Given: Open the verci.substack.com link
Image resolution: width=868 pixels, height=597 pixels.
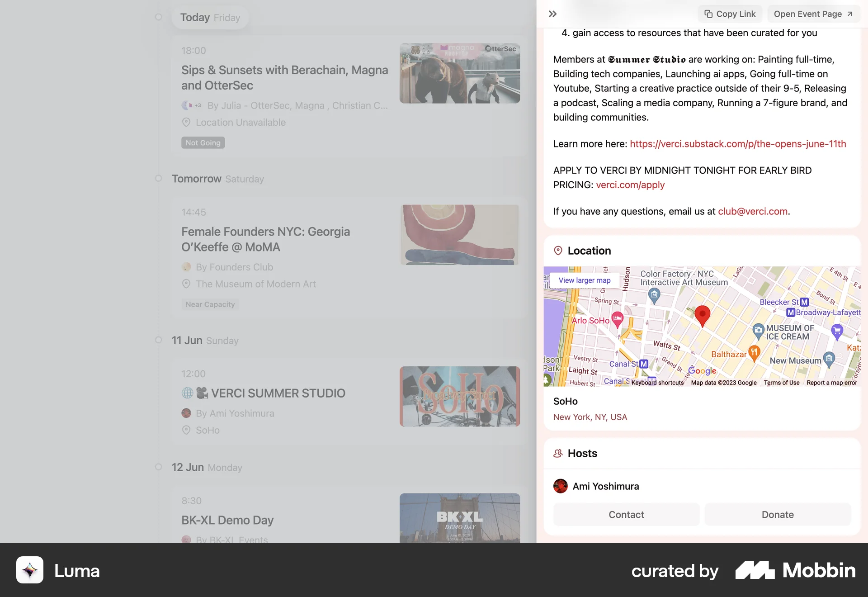Looking at the screenshot, I should [737, 144].
